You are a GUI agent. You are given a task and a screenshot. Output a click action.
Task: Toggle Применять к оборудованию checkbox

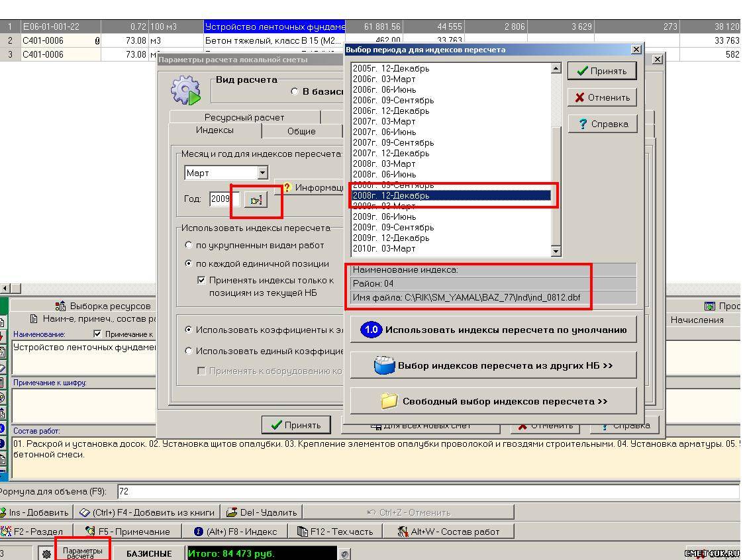[x=201, y=371]
